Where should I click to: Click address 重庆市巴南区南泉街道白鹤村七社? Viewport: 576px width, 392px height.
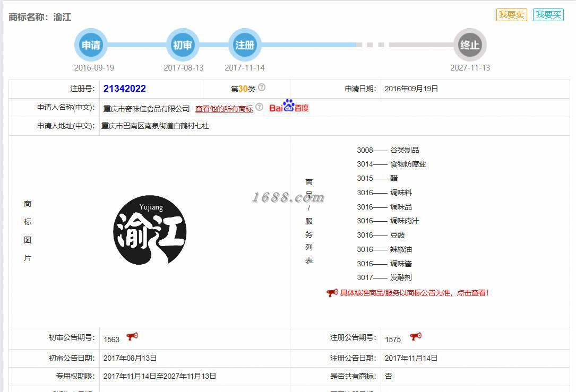[x=156, y=126]
